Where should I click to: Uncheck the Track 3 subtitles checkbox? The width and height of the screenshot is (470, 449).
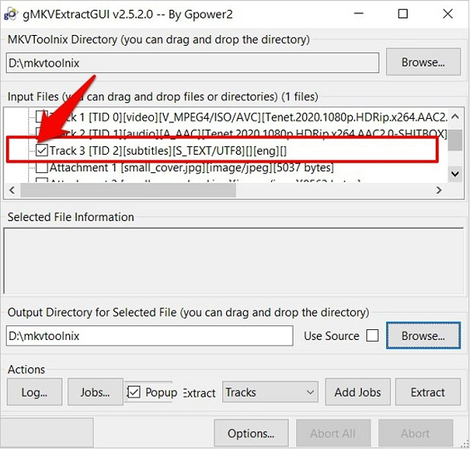click(x=42, y=151)
